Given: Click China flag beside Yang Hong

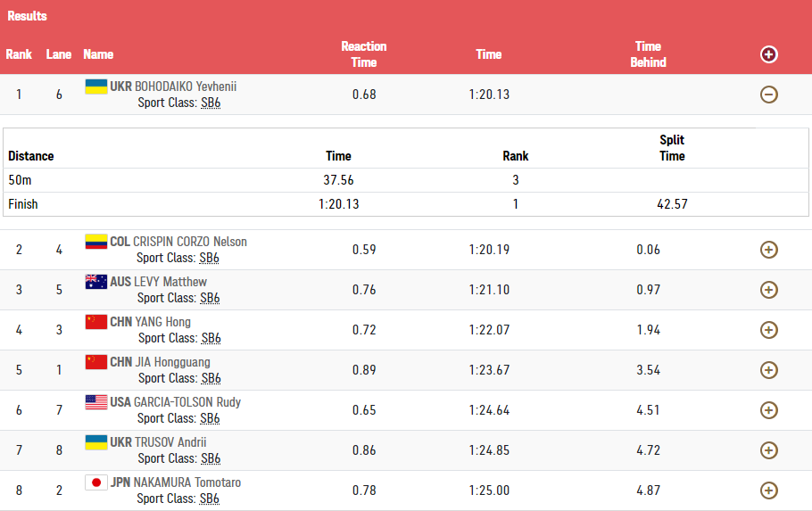Looking at the screenshot, I should pyautogui.click(x=95, y=322).
